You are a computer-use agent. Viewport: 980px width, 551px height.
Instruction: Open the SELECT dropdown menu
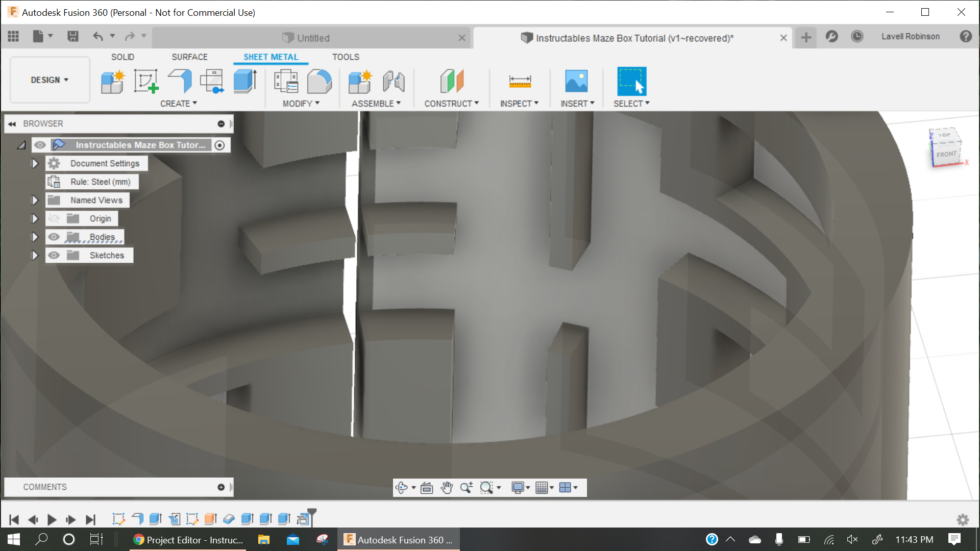[631, 104]
